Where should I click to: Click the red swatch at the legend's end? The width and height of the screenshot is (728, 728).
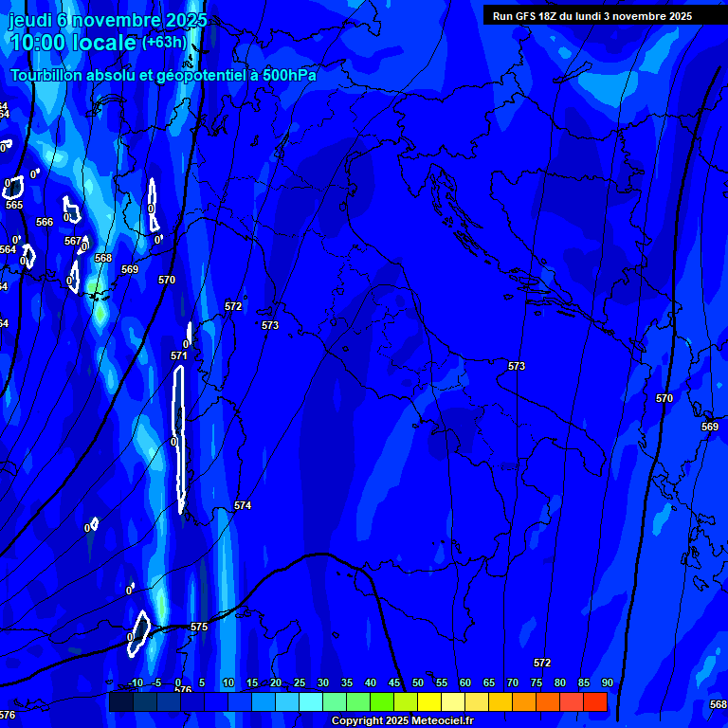tap(595, 702)
